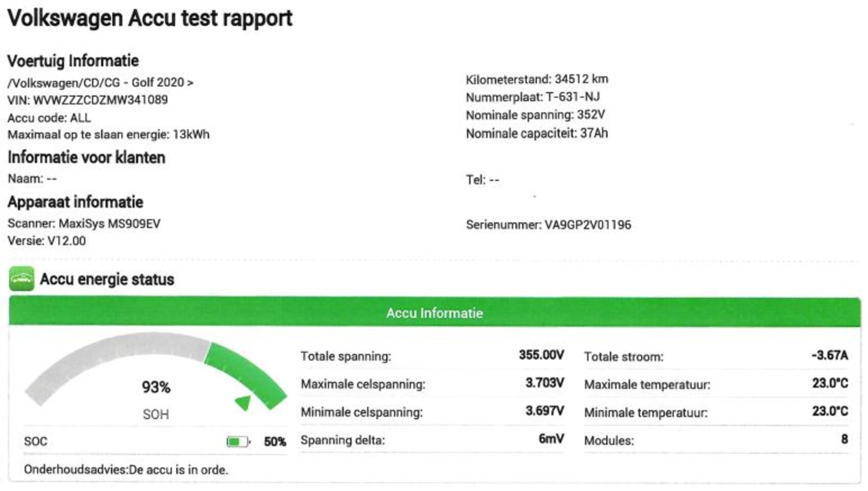The height and width of the screenshot is (491, 868).
Task: Click the Maximale temperatuur label
Action: (x=647, y=385)
